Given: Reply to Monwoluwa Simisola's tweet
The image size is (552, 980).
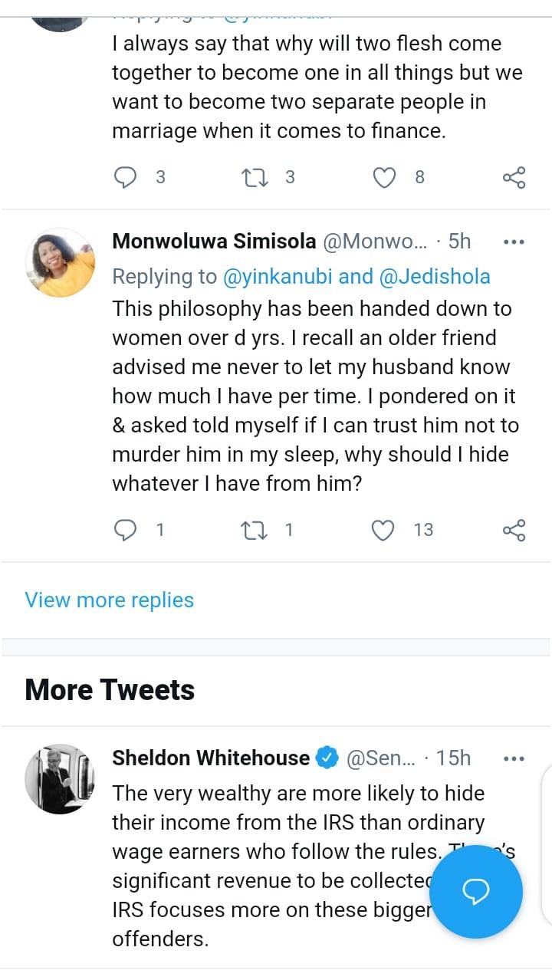Looking at the screenshot, I should (x=124, y=530).
